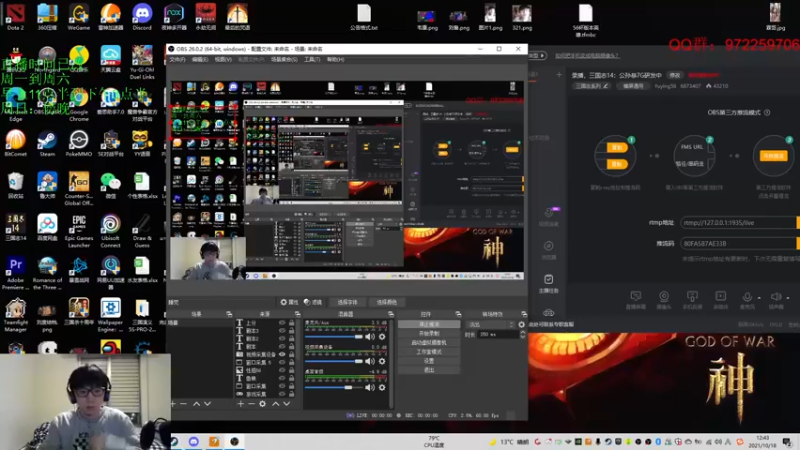This screenshot has height=450, width=800.
Task: Open source properties gear below OBS Sources list
Action: (x=262, y=404)
